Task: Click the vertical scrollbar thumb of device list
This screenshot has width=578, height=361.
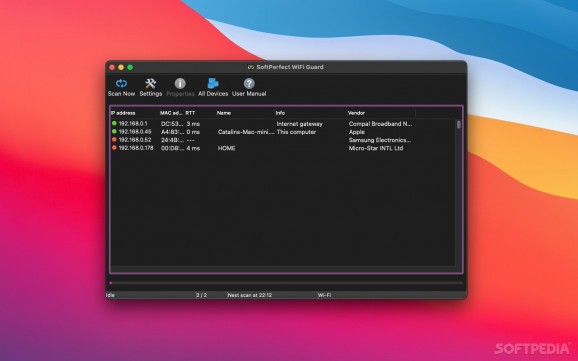Action: 458,125
